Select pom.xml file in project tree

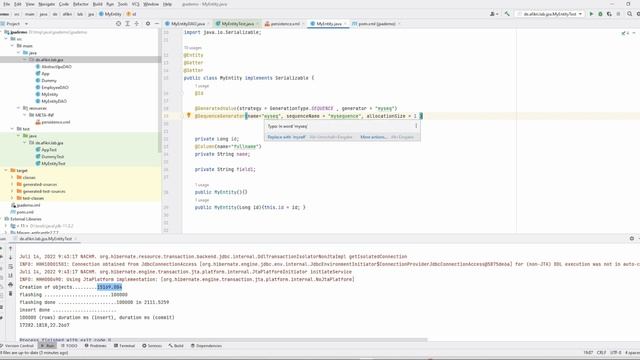click(x=25, y=212)
